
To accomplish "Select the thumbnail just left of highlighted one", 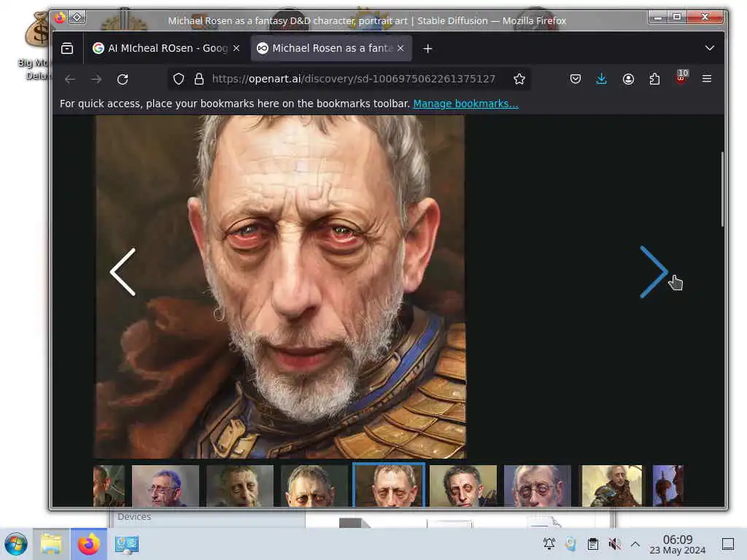I will point(314,486).
